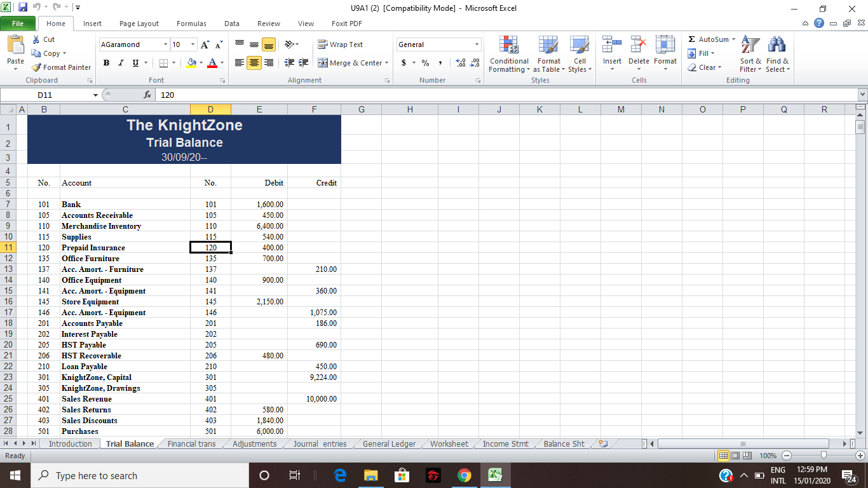Image resolution: width=868 pixels, height=488 pixels.
Task: Switch to the Formulas ribbon tab
Action: (191, 24)
